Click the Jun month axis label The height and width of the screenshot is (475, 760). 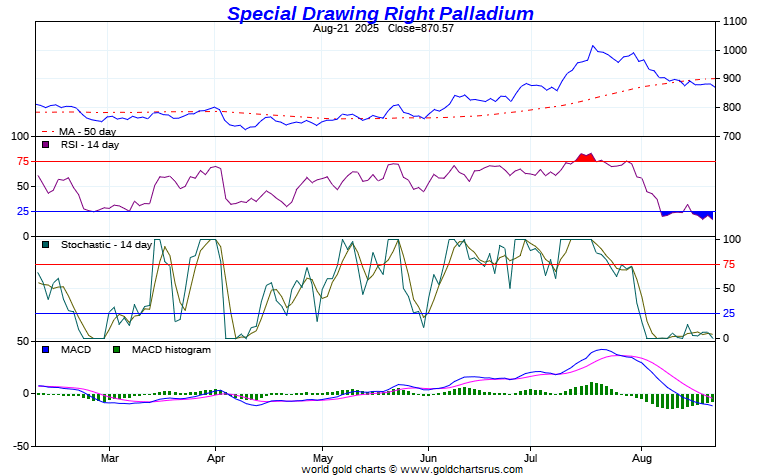click(428, 458)
